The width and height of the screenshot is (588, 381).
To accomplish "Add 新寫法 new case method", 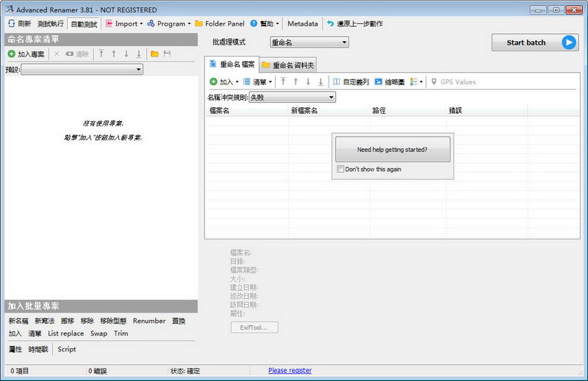I will pos(45,321).
